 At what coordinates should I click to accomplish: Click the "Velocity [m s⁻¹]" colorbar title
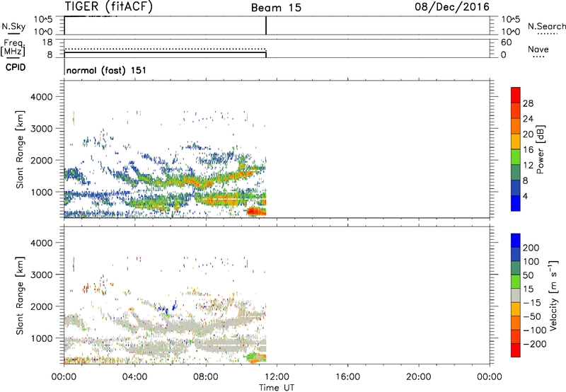[x=553, y=295]
